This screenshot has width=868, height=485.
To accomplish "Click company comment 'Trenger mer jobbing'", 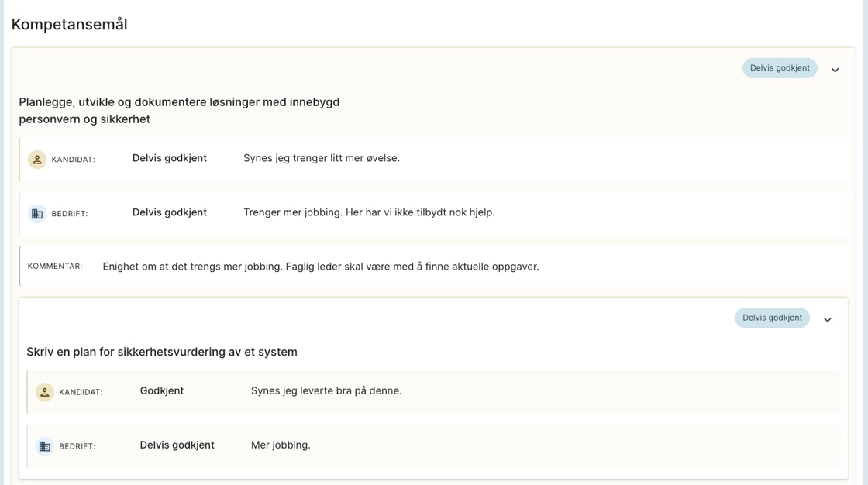I will 369,212.
